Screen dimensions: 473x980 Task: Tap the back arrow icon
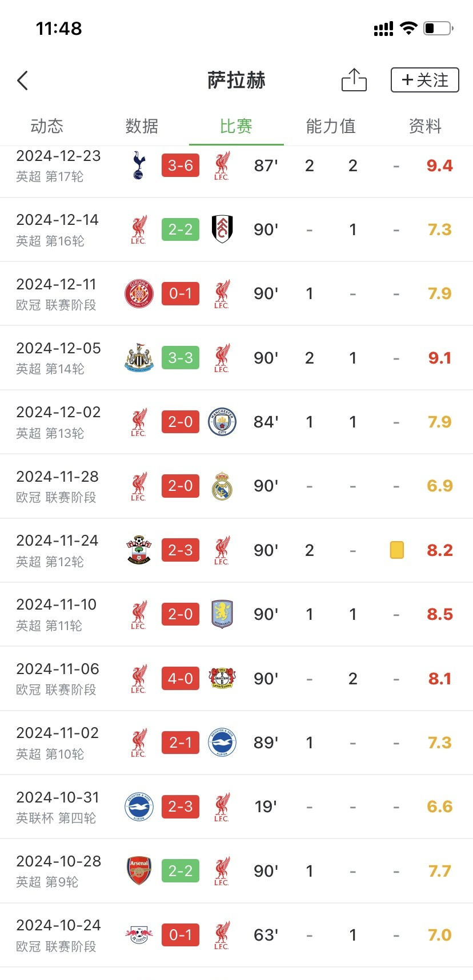(23, 80)
